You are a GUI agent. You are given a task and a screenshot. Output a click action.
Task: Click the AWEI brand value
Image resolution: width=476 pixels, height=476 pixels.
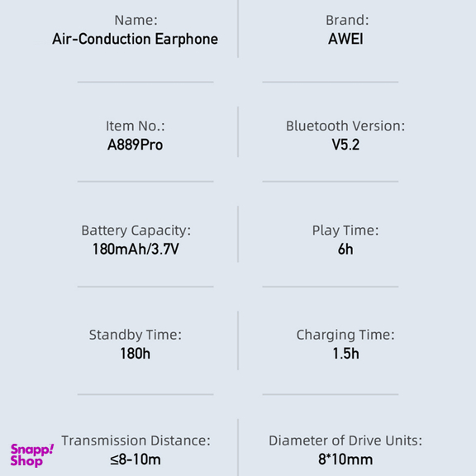[x=345, y=39]
